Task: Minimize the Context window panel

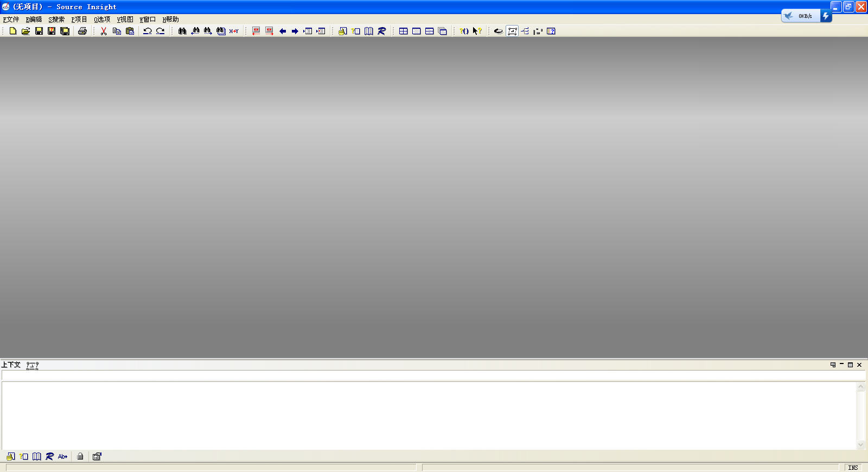Action: (842, 365)
